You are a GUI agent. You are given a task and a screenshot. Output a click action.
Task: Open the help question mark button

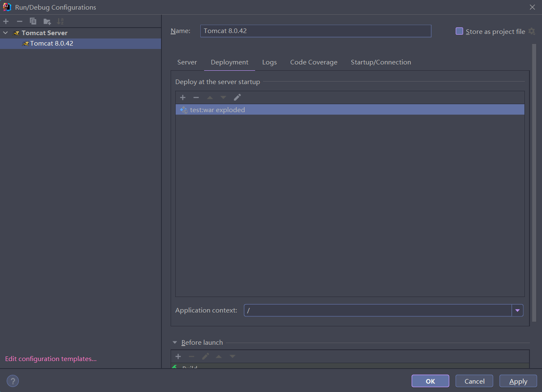point(13,381)
